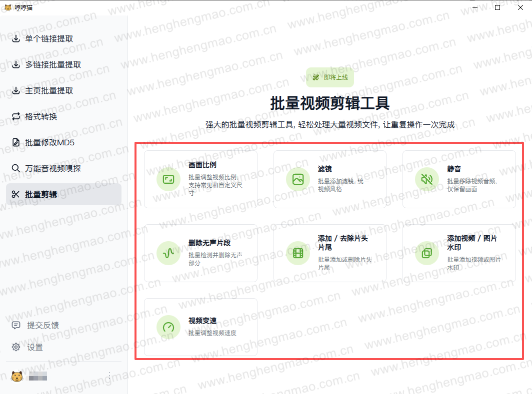This screenshot has width=532, height=394.
Task: Click the aspect ratio (画面比例) icon
Action: click(x=168, y=179)
